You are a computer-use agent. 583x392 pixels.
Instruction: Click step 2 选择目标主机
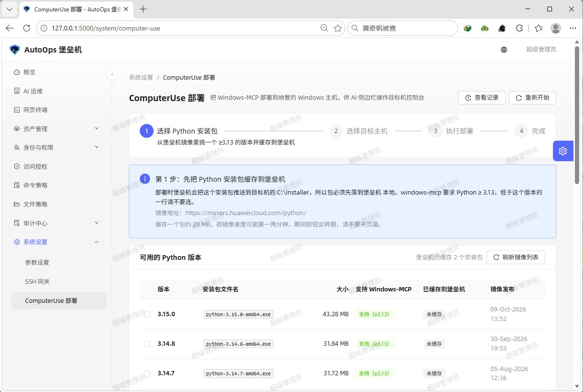[x=359, y=131]
